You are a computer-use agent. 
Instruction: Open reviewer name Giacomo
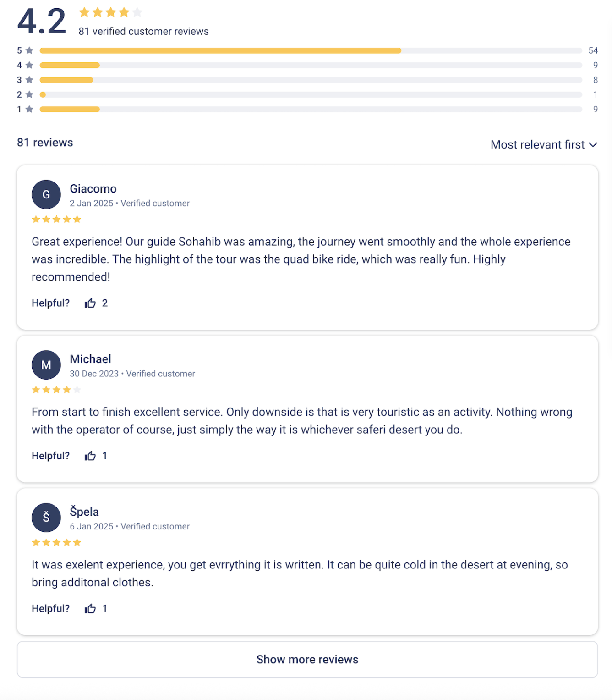click(x=93, y=189)
